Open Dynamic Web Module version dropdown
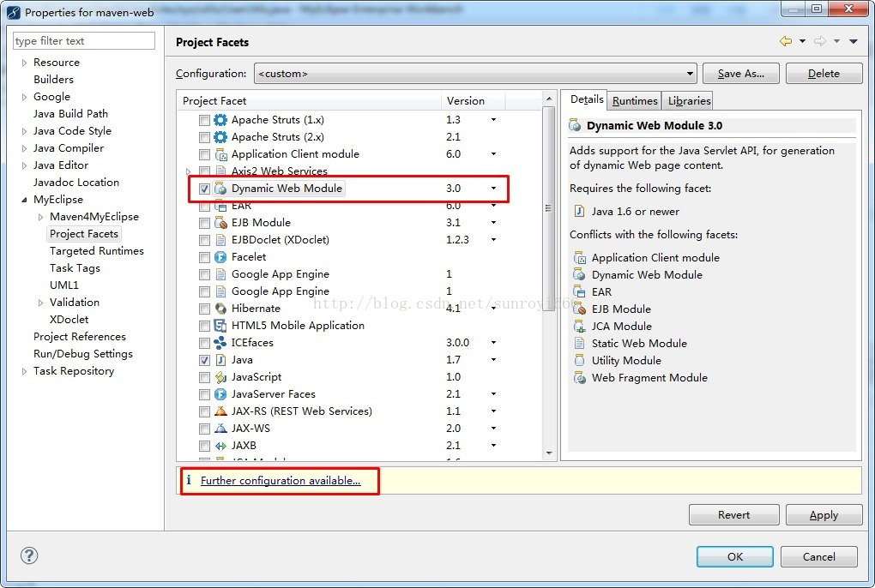This screenshot has height=588, width=875. pos(493,189)
